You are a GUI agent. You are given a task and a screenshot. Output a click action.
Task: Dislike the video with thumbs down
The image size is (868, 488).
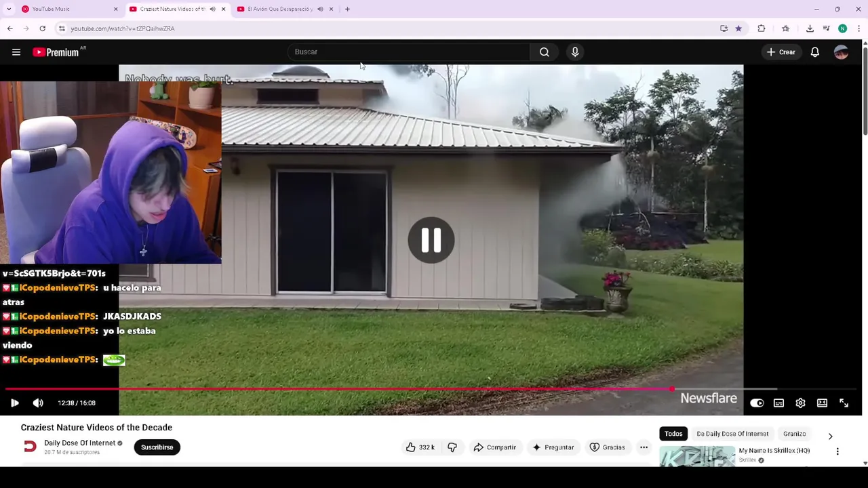pyautogui.click(x=452, y=447)
